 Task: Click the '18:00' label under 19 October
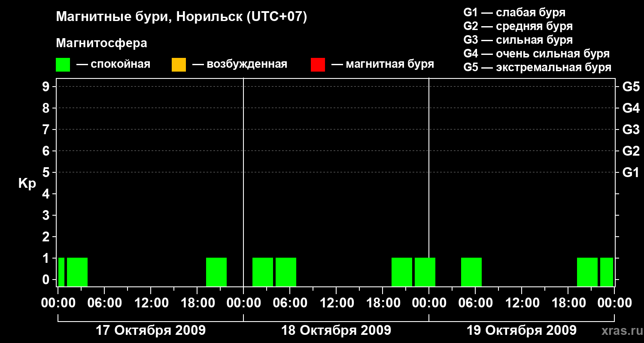tap(568, 303)
